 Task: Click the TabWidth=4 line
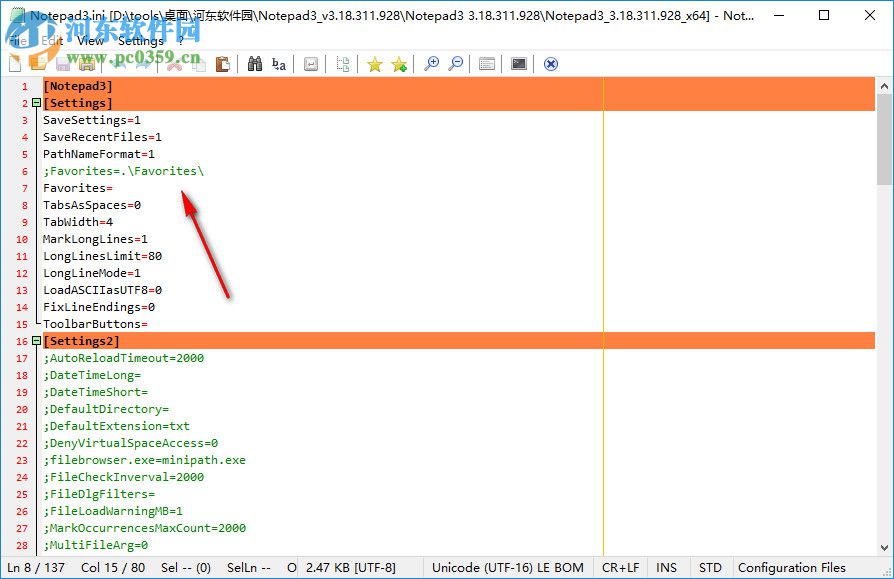78,222
